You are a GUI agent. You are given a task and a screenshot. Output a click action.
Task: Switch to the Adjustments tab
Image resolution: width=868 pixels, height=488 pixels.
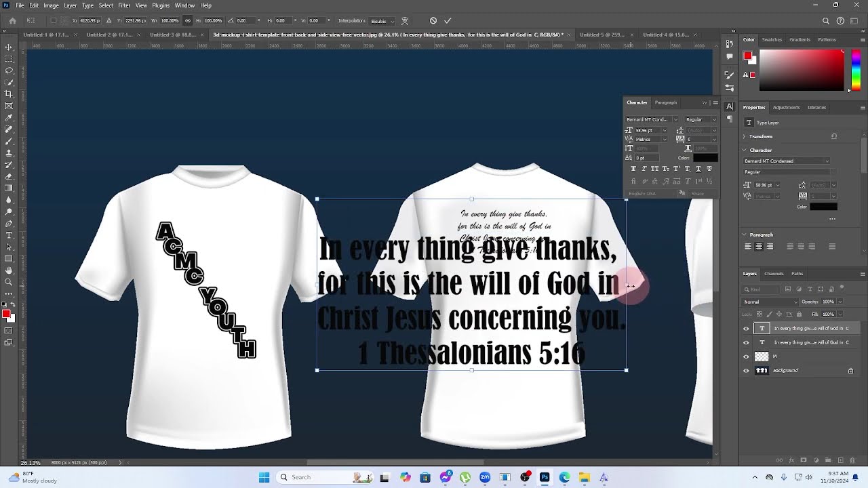(x=786, y=107)
